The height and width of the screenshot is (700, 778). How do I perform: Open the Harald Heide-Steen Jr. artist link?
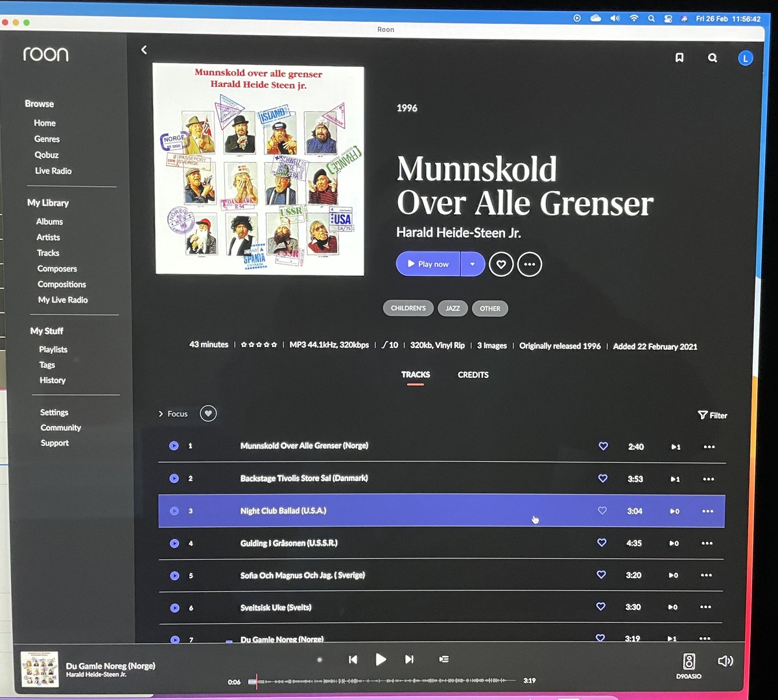point(458,233)
